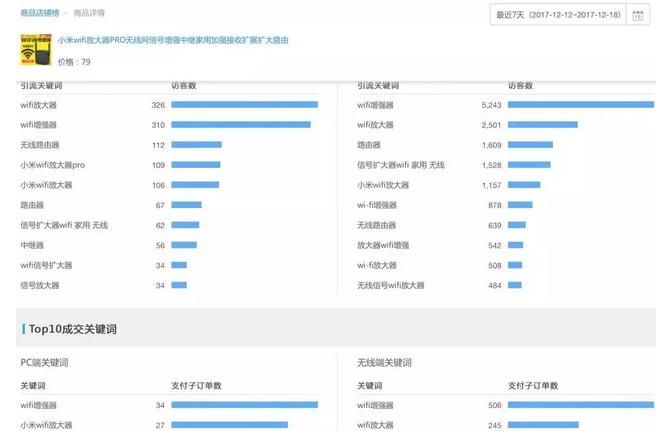The image size is (672, 439).
Task: Click keyword wifi增强器 with 5,243 visitors
Action: (x=375, y=105)
